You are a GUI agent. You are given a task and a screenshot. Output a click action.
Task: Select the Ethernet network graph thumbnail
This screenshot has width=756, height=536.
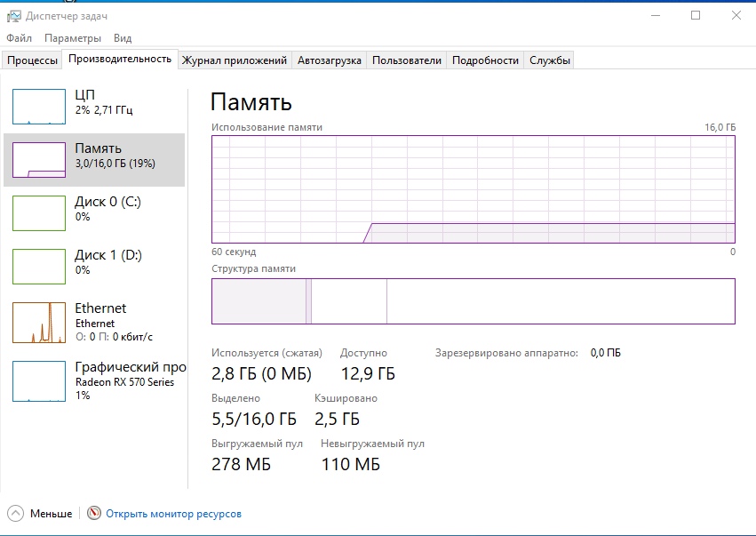[x=39, y=322]
